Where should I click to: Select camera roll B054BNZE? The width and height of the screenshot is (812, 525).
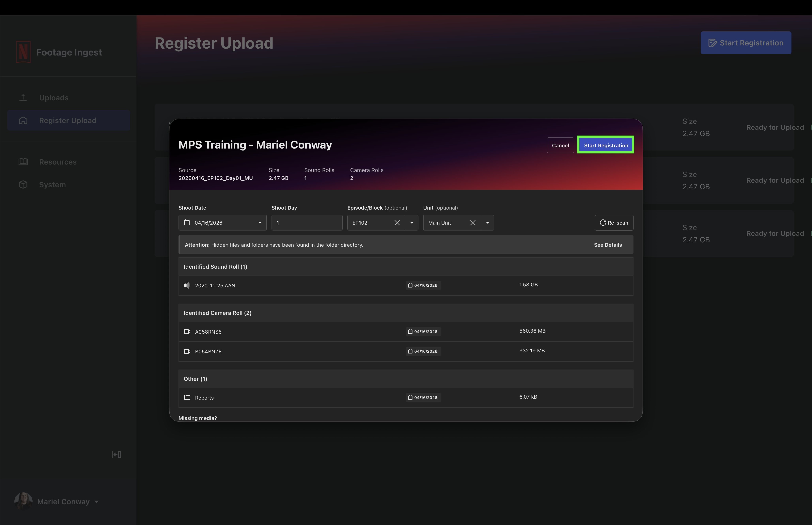click(406, 351)
